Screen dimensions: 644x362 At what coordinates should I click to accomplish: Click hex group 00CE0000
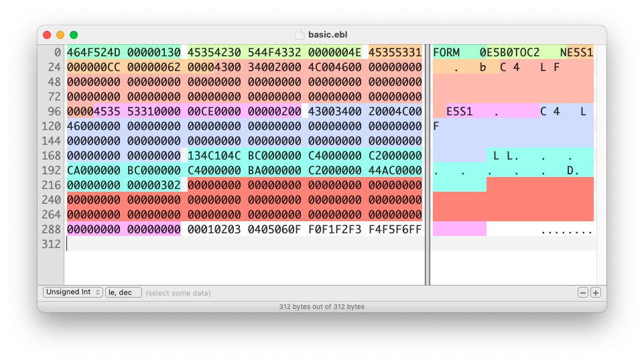(x=214, y=111)
